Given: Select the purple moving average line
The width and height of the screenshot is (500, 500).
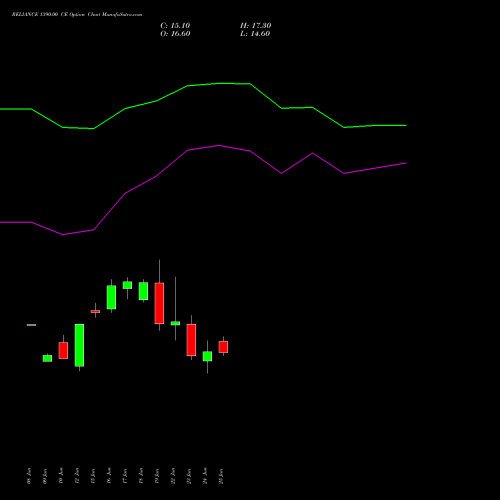Looking at the screenshot, I should (x=203, y=190).
